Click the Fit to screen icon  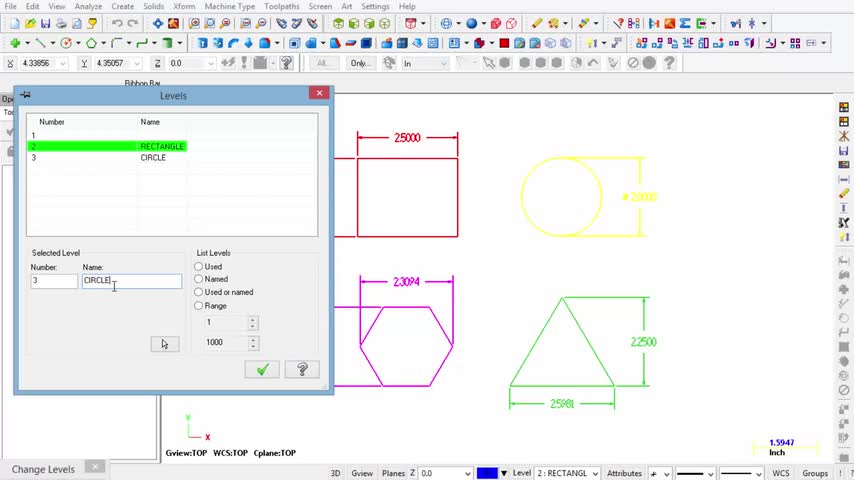tap(157, 23)
